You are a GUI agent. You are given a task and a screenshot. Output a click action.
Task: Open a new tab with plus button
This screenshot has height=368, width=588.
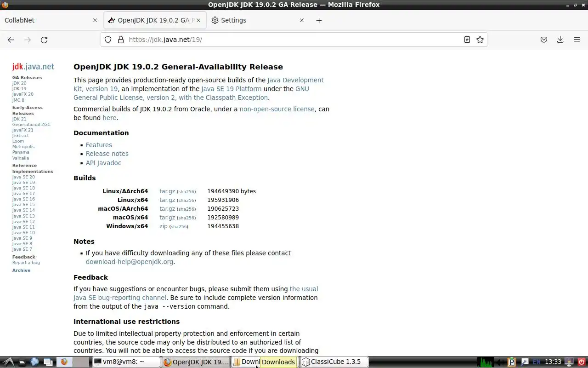click(x=319, y=20)
